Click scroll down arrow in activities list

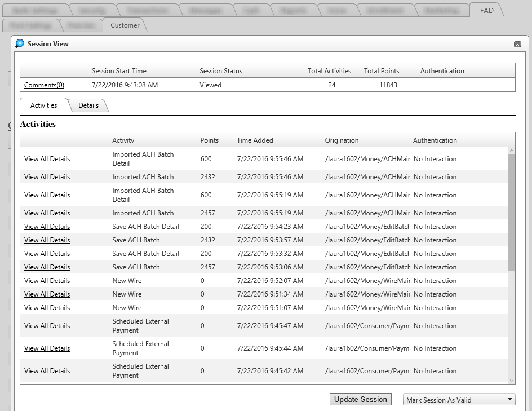tap(512, 381)
